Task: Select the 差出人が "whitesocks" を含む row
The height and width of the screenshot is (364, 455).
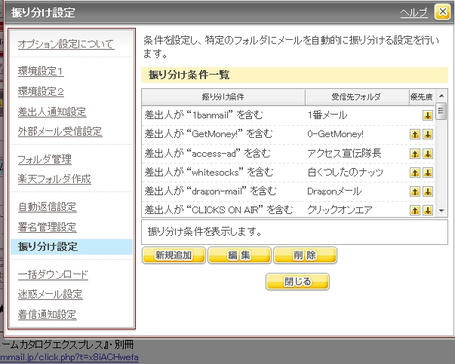Action: click(x=288, y=172)
